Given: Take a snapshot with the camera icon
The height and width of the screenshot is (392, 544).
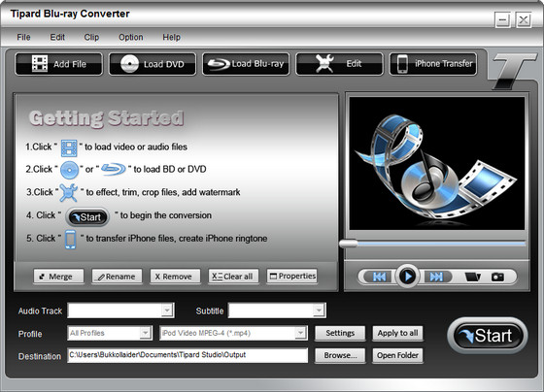Looking at the screenshot, I should coord(497,277).
